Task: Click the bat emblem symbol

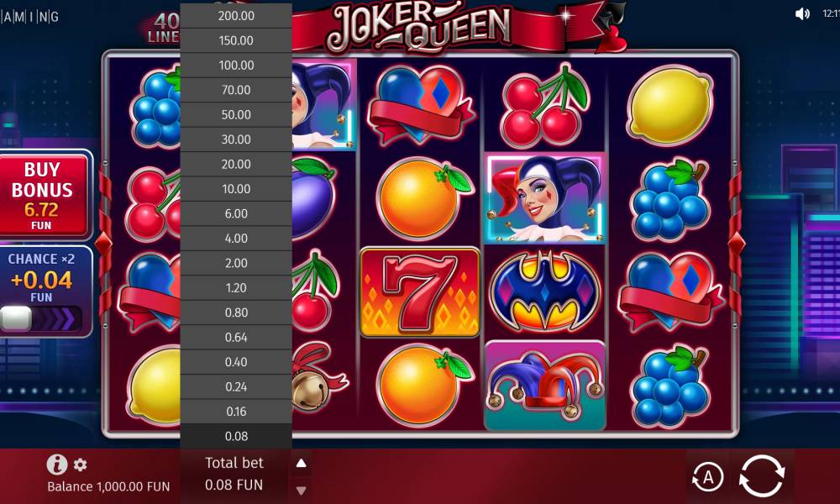Action: pos(545,292)
